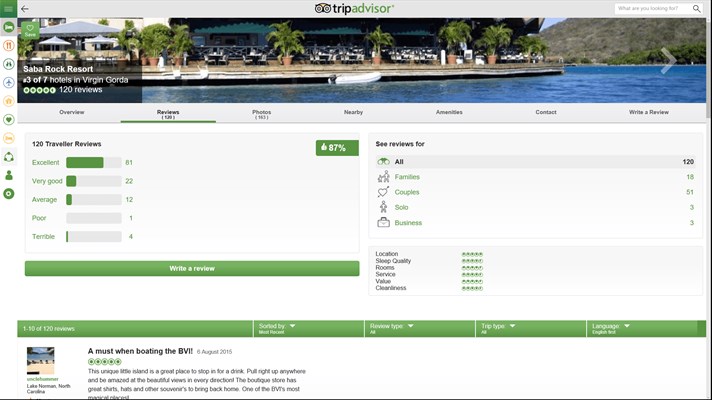
Task: Switch to the Reviews (120) tab
Action: pos(168,114)
